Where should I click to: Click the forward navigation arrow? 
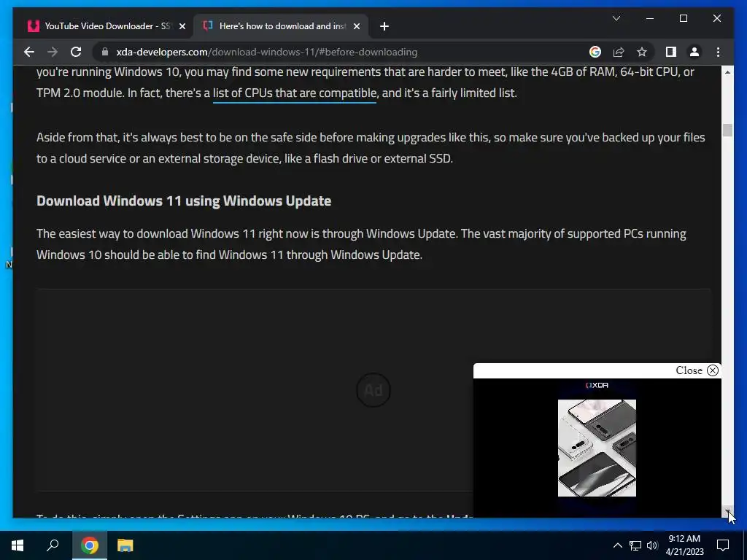53,52
